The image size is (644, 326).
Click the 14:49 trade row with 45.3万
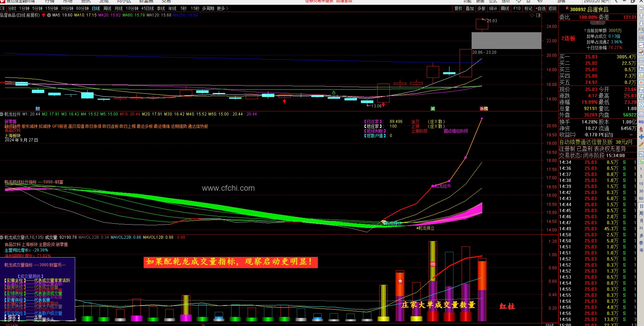[598, 229]
